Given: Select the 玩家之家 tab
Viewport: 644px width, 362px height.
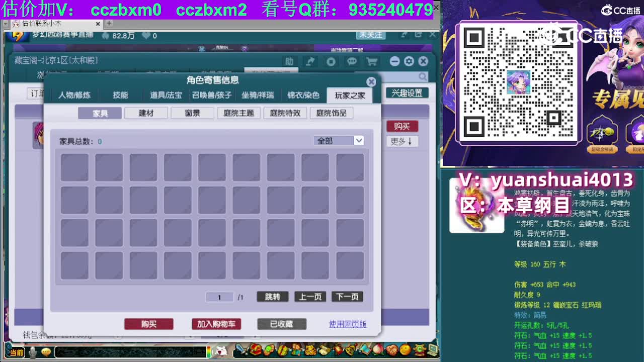Looking at the screenshot, I should click(350, 95).
